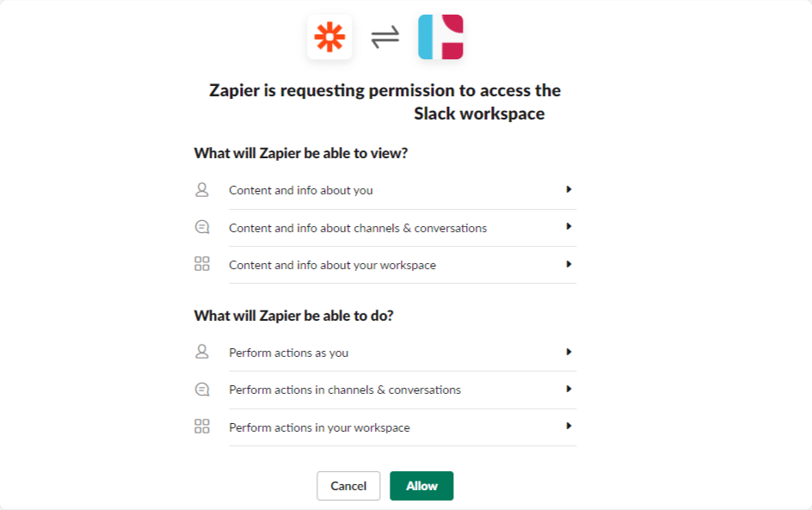Expand arrow for 'Perform actions in your workspace'
The height and width of the screenshot is (510, 812).
pos(569,426)
